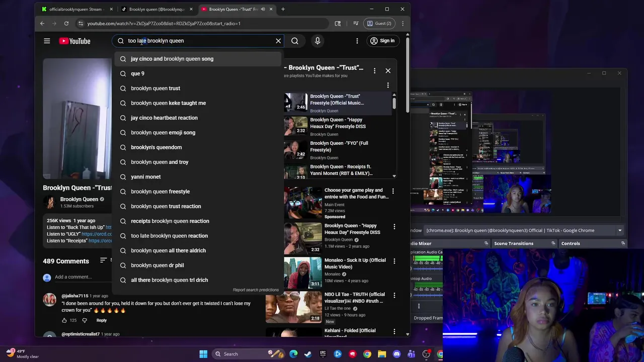The image size is (644, 362).
Task: Open Chrome's Google Lens search icon
Action: 338,23
